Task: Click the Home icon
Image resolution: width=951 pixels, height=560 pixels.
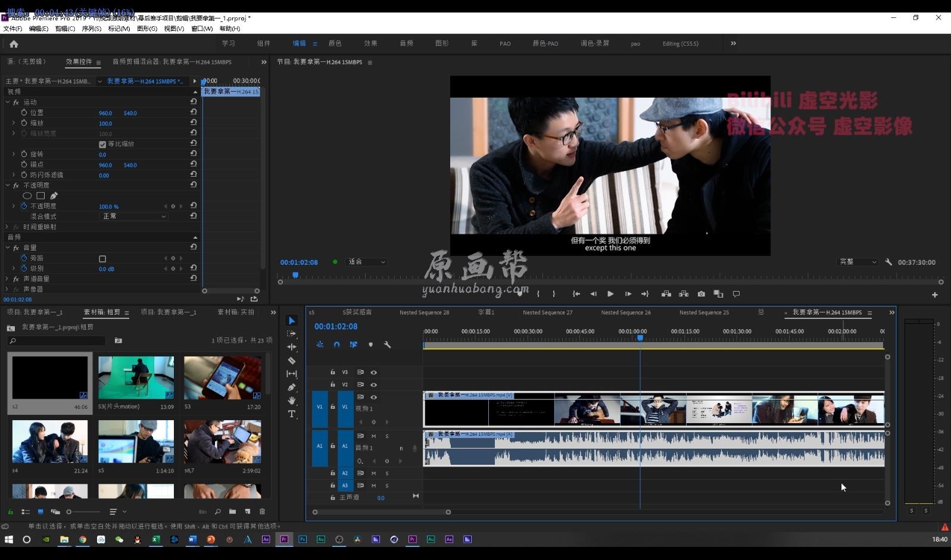Action: pyautogui.click(x=14, y=43)
